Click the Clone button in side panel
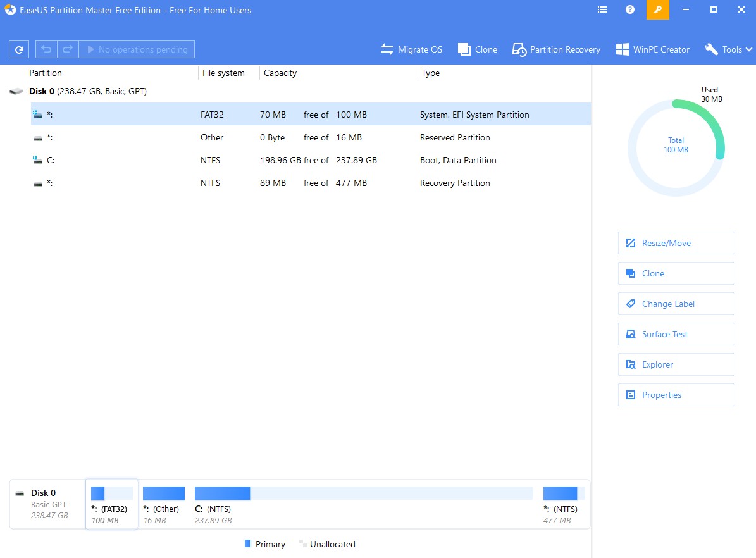 676,273
